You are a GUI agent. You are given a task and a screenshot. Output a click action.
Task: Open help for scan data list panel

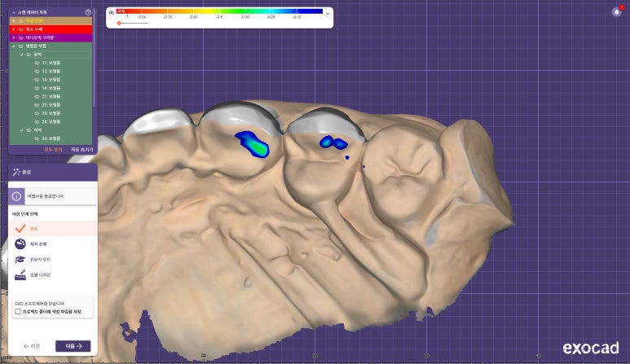[x=88, y=12]
